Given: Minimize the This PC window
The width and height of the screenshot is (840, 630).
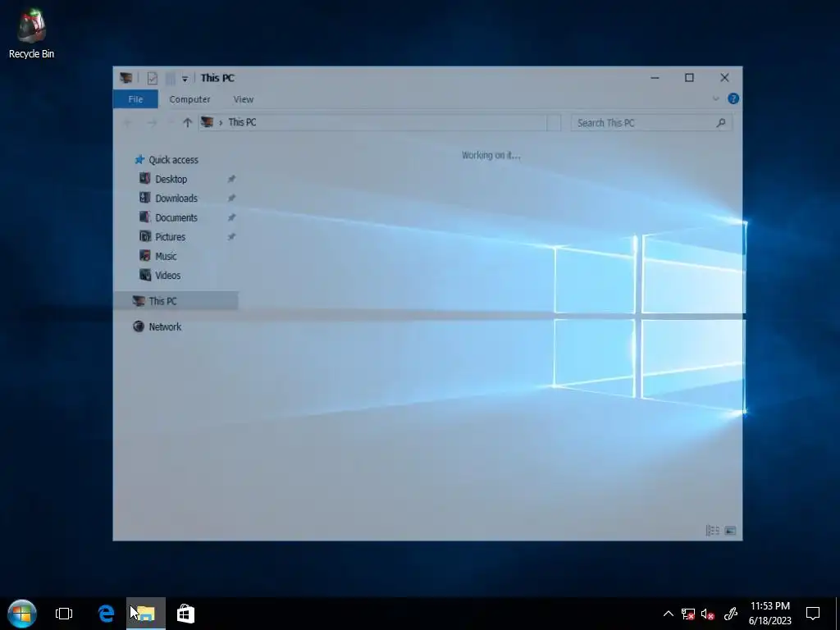Looking at the screenshot, I should coord(655,78).
